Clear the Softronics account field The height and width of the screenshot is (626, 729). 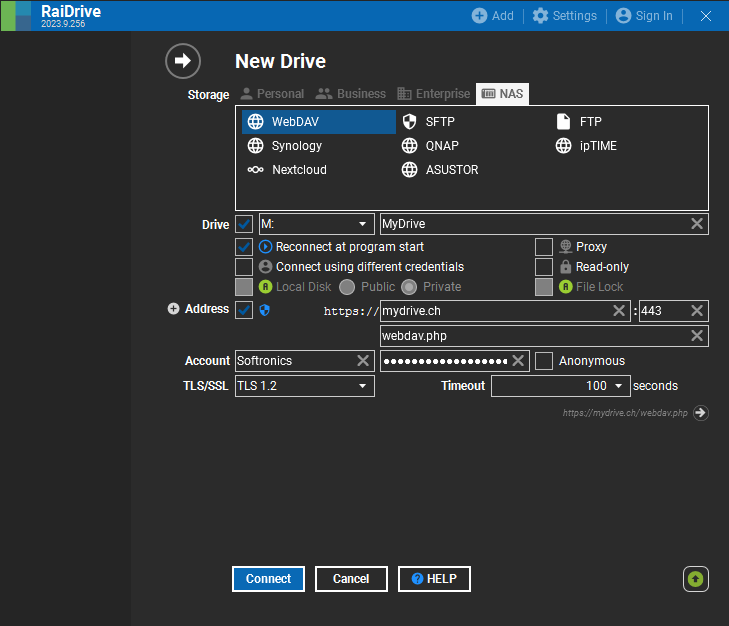coord(363,360)
